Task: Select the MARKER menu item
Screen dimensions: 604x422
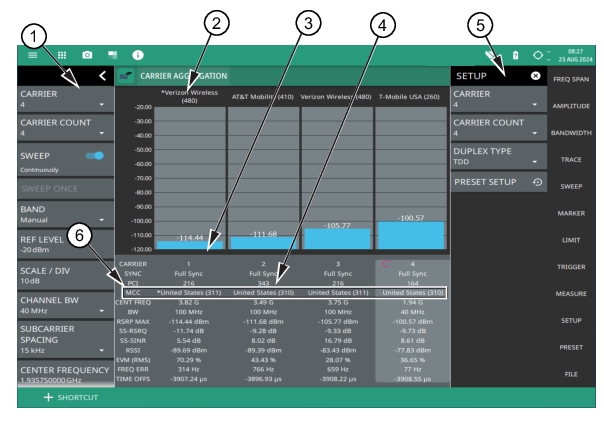Action: coord(577,213)
